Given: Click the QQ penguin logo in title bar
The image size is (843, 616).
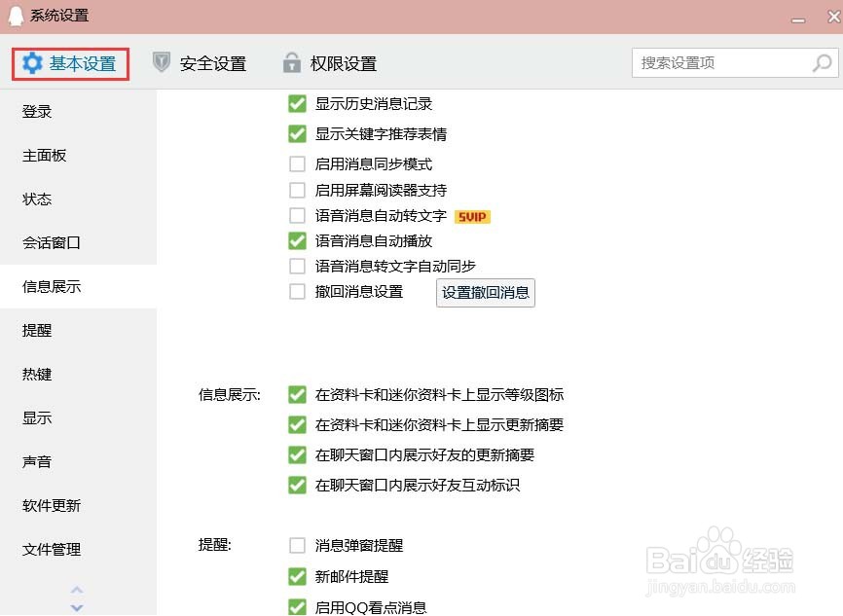Looking at the screenshot, I should coord(16,16).
